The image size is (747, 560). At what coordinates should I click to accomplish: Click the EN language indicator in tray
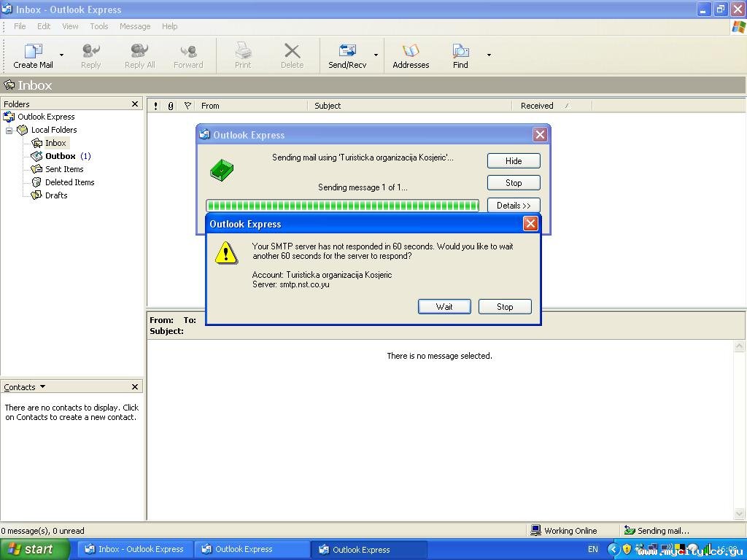592,549
